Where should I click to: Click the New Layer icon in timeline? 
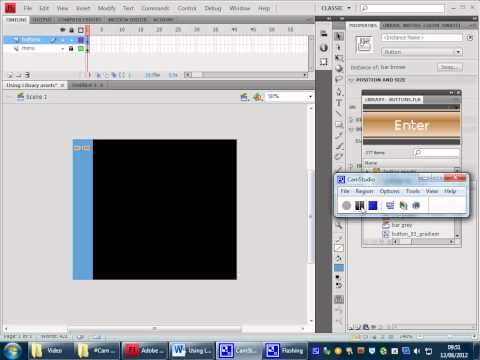coord(10,75)
